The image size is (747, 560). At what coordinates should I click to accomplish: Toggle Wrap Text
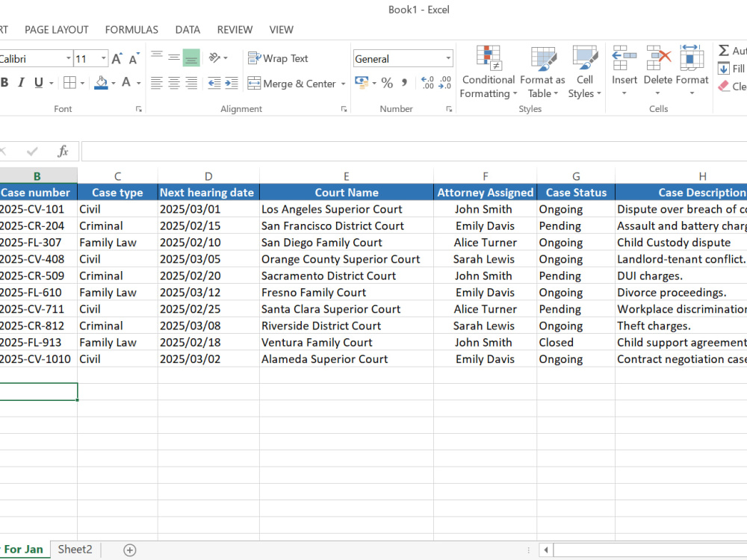click(278, 58)
